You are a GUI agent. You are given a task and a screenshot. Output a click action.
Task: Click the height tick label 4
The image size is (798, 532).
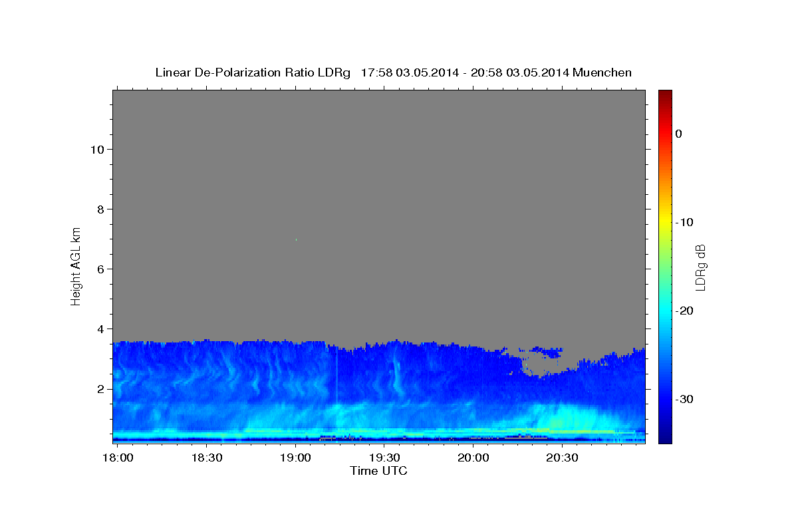pos(99,329)
